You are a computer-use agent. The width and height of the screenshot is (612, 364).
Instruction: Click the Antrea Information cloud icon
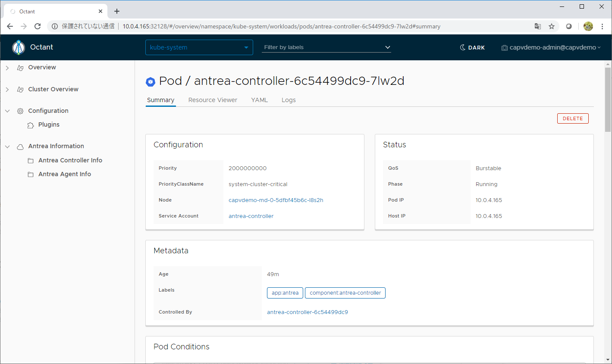[x=20, y=146]
